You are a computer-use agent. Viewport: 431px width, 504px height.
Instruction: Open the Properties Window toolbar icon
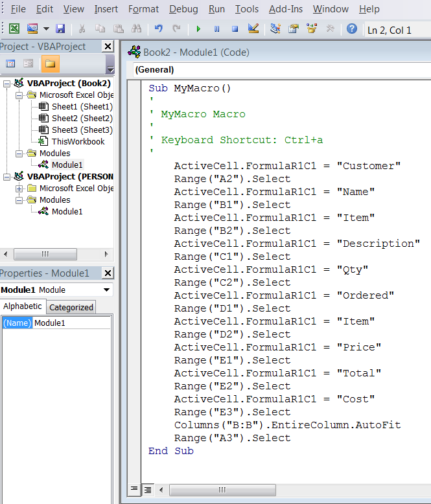pos(294,29)
